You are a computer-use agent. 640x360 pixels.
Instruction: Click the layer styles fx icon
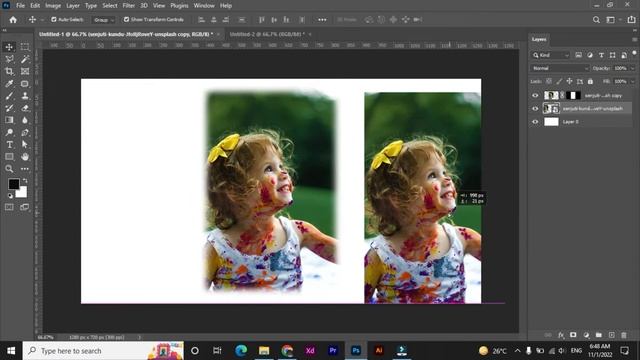(561, 335)
